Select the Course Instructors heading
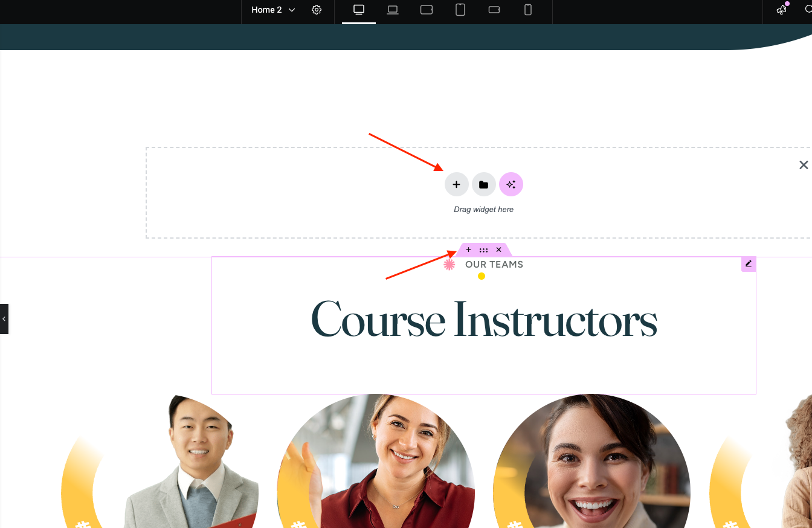The image size is (812, 528). tap(483, 320)
